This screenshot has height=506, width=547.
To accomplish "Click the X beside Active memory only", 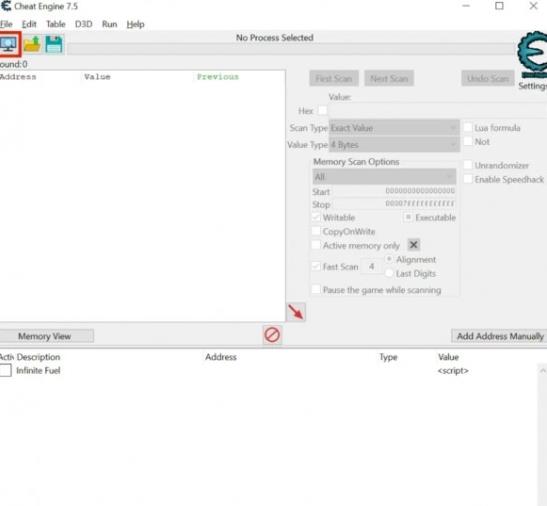I will coord(413,245).
